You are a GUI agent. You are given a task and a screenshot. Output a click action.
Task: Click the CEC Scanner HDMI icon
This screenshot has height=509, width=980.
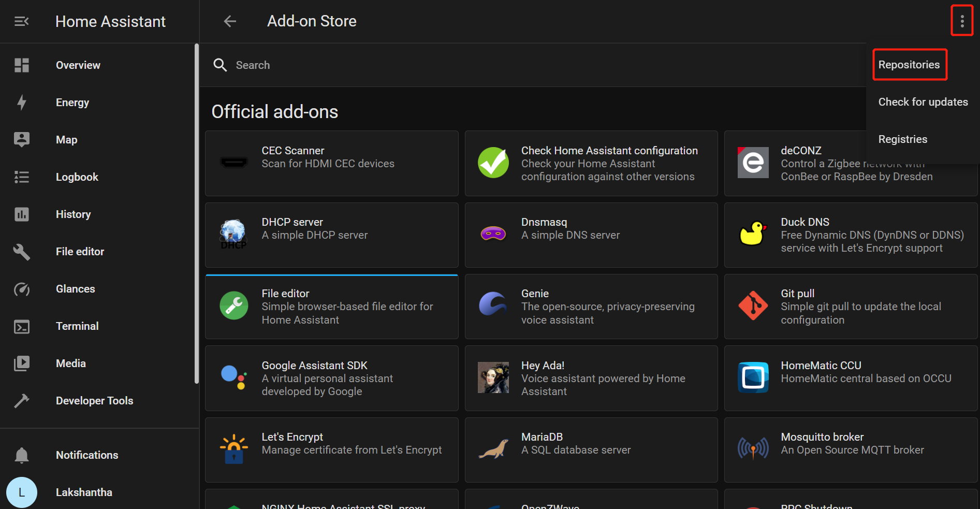point(234,163)
